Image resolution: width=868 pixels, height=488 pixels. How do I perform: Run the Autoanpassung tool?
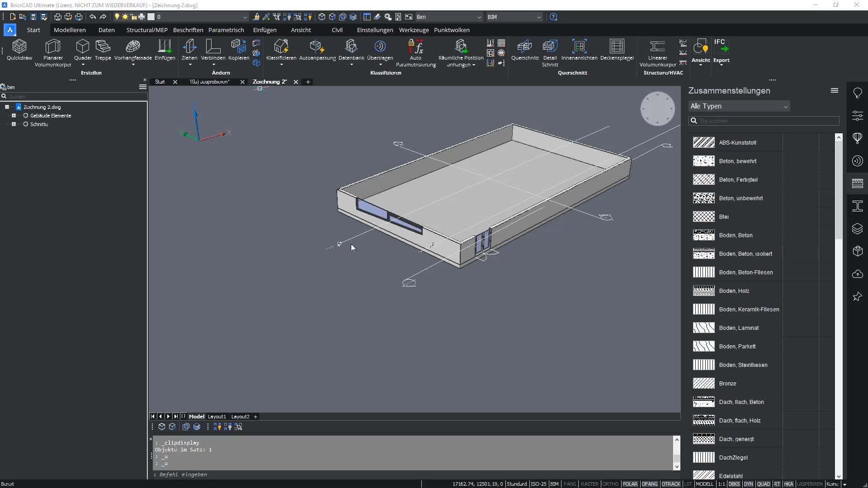pyautogui.click(x=317, y=50)
